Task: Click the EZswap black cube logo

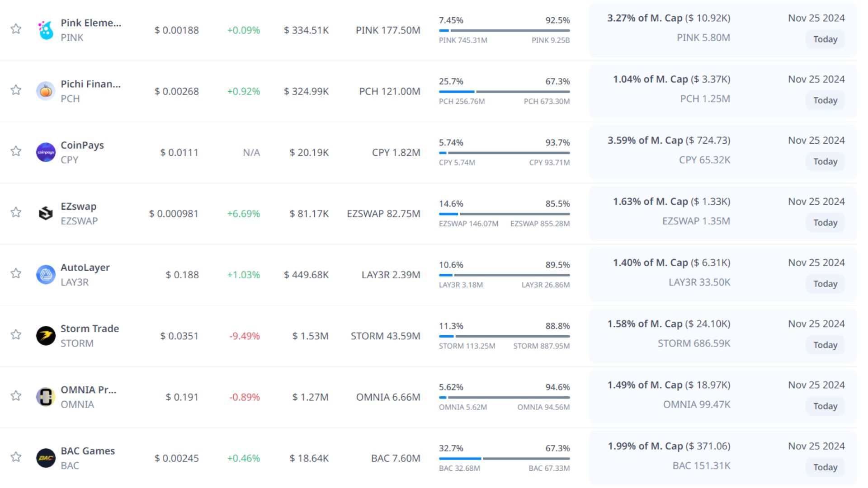Action: (46, 213)
